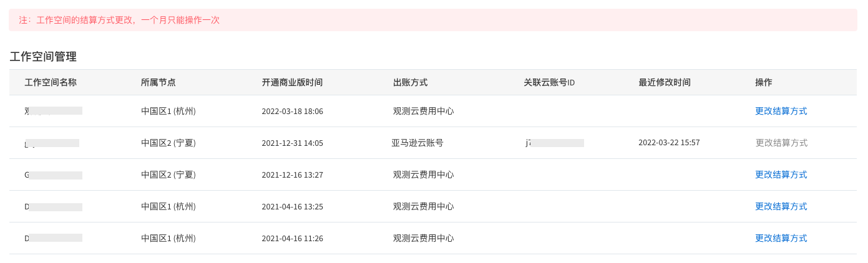
Task: Click the 2022-03-22 15:57 modification time
Action: pos(669,143)
